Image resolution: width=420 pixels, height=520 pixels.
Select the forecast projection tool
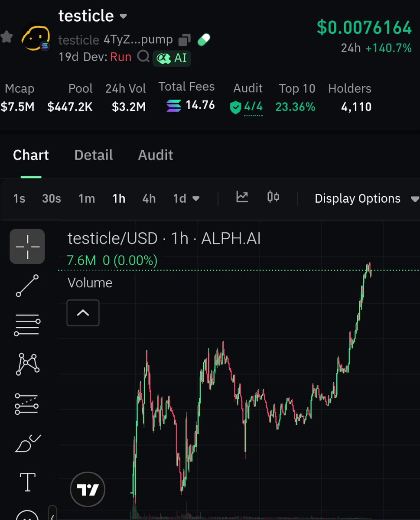coord(26,403)
